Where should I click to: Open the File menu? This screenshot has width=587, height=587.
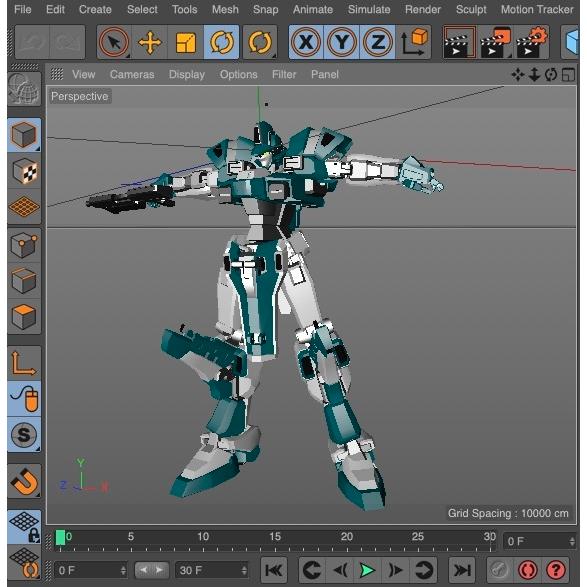[x=22, y=9]
